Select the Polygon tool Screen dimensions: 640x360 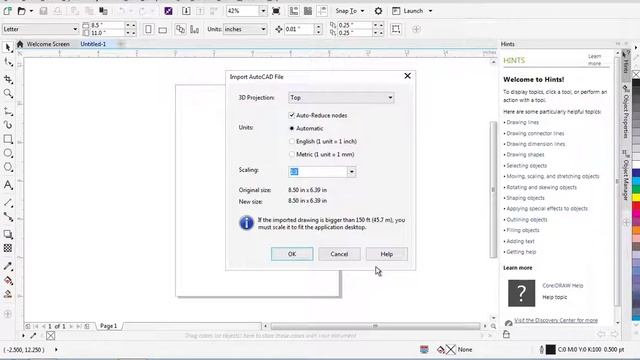coord(8,167)
